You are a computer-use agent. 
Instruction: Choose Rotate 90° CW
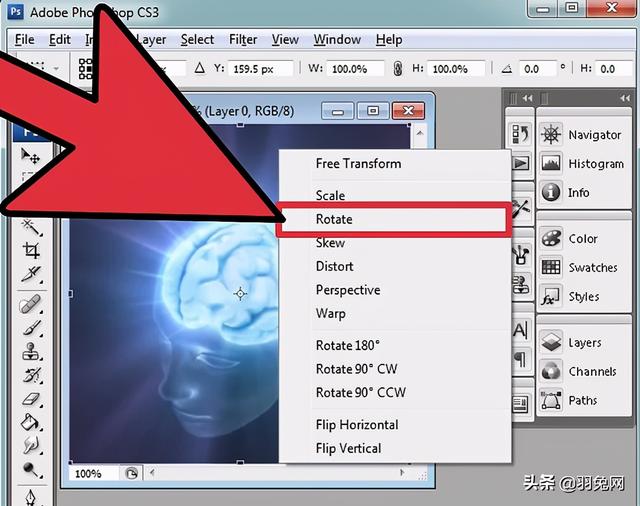[x=395, y=369]
